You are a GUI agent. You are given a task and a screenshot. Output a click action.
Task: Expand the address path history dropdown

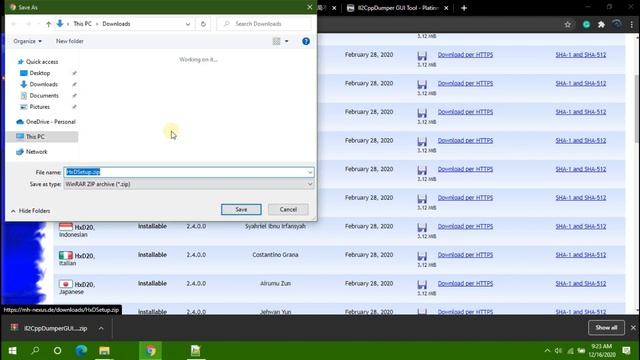188,24
